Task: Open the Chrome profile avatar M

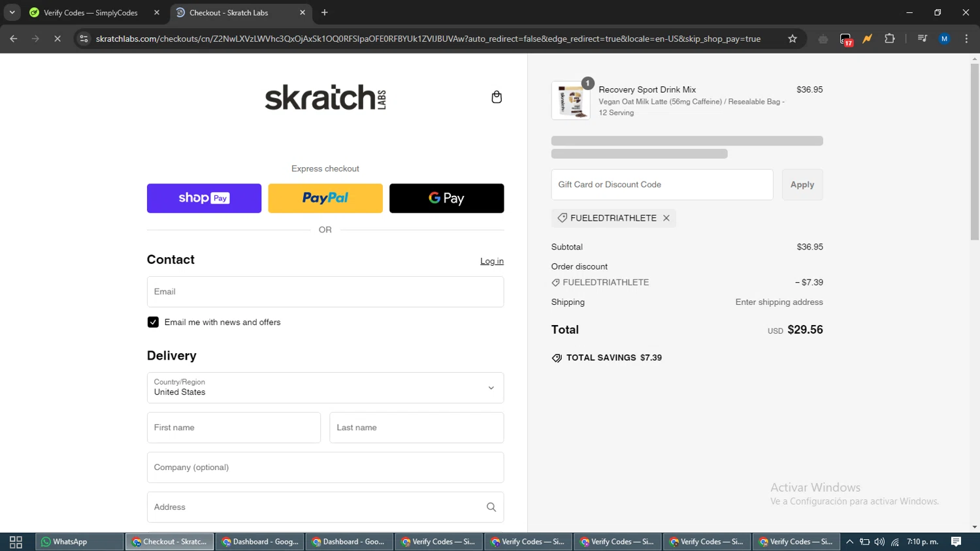Action: pyautogui.click(x=944, y=39)
